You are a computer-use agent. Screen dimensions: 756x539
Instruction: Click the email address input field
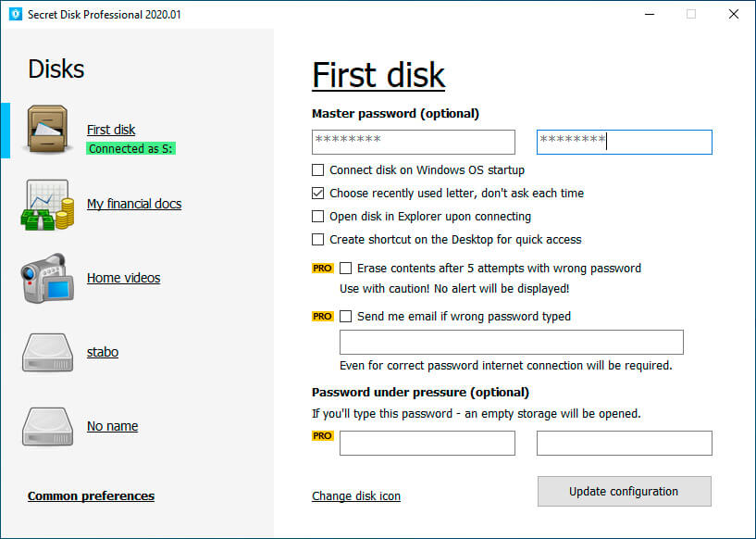(x=512, y=342)
